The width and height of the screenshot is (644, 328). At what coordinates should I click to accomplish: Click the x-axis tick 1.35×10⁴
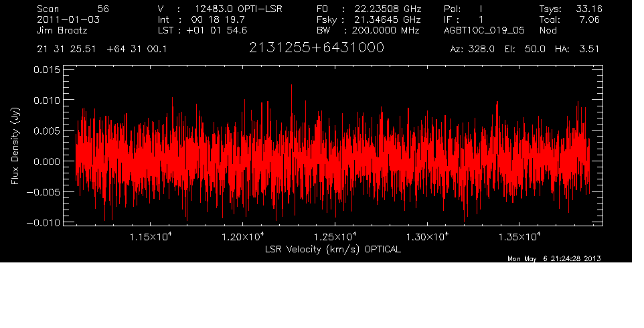point(520,237)
